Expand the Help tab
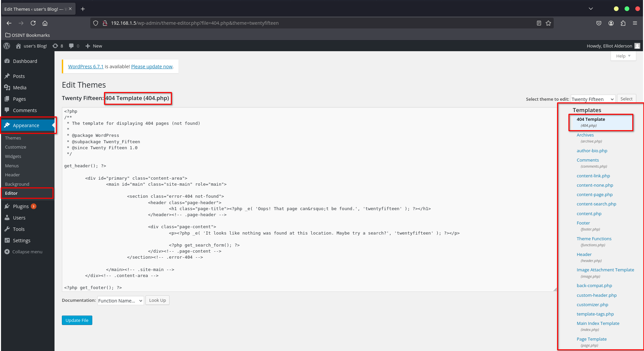The height and width of the screenshot is (351, 644). [623, 56]
